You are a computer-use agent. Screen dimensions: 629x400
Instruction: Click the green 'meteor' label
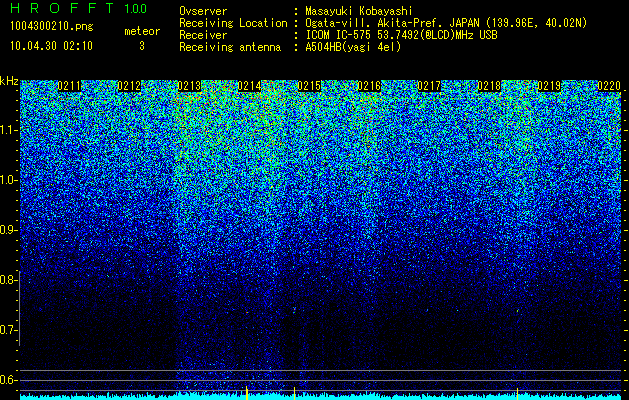[x=142, y=31]
